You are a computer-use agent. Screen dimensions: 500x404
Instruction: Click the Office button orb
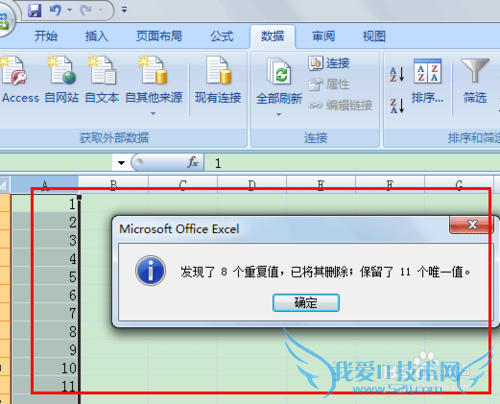[x=5, y=22]
